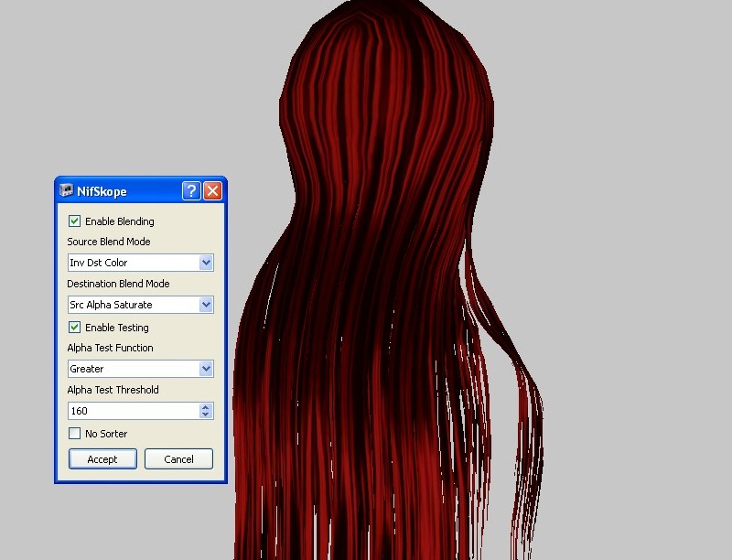Enable the No Sorter checkbox
Image resolution: width=732 pixels, height=560 pixels.
[x=74, y=434]
